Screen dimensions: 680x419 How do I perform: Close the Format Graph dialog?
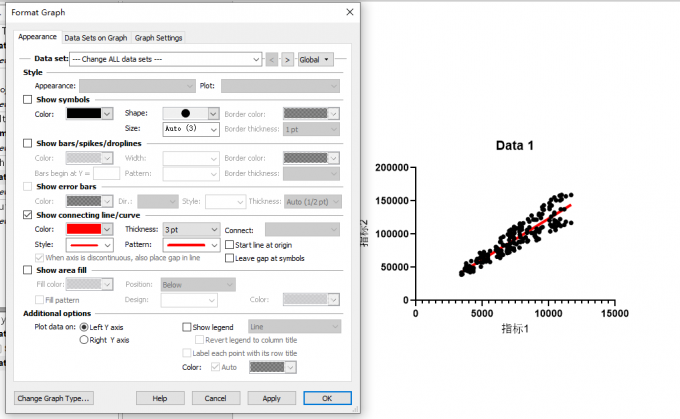(x=350, y=12)
